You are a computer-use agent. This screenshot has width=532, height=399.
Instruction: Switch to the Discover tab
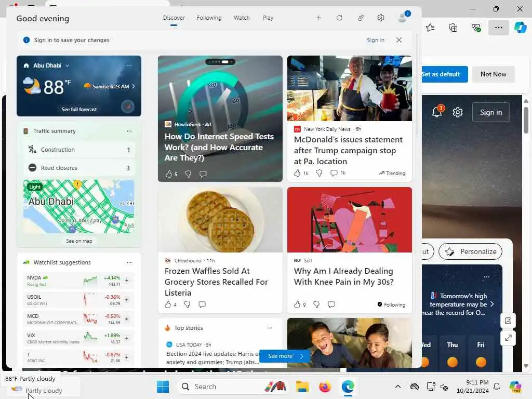coord(174,18)
